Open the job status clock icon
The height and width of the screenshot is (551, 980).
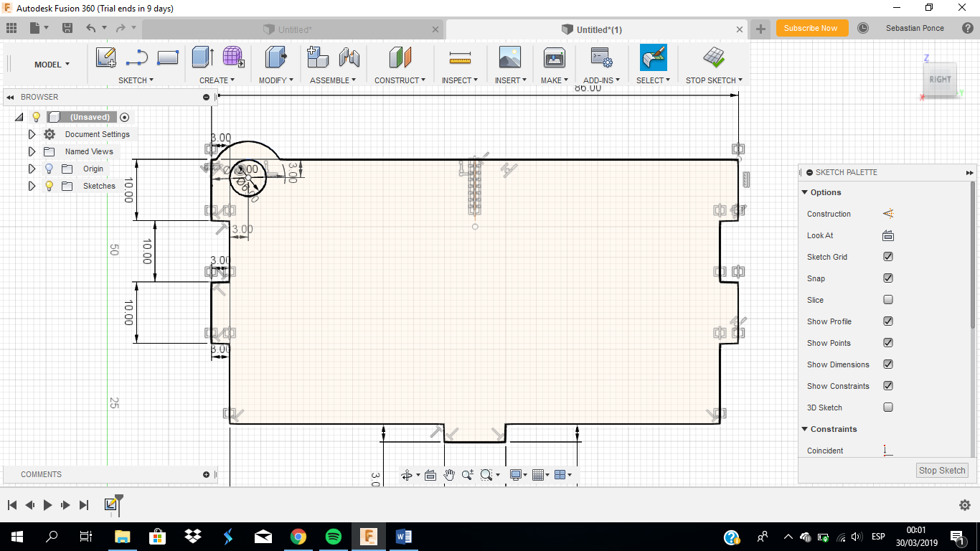click(x=863, y=28)
